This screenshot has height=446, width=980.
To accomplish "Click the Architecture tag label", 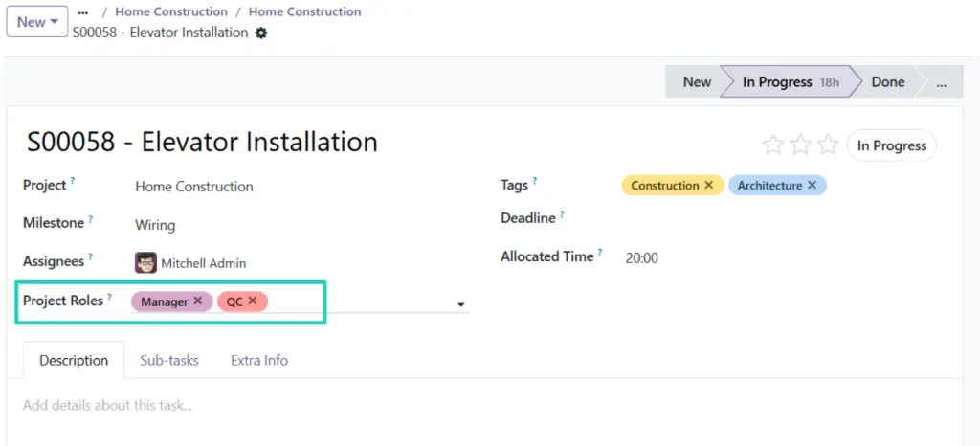I will [x=769, y=186].
